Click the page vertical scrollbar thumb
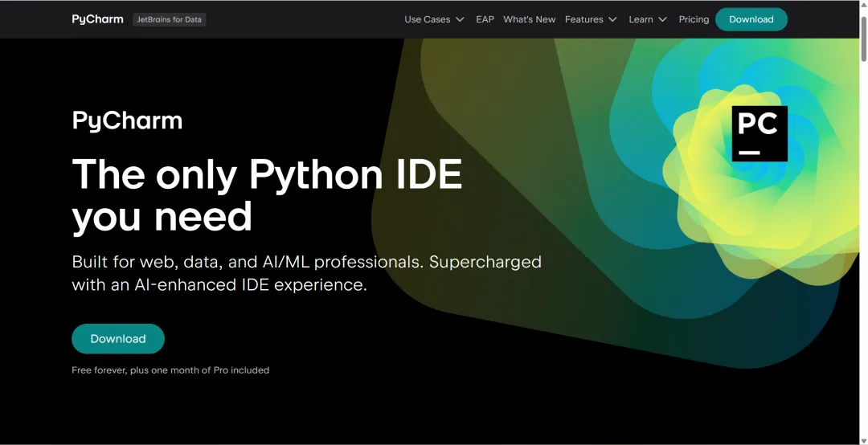 [863, 38]
